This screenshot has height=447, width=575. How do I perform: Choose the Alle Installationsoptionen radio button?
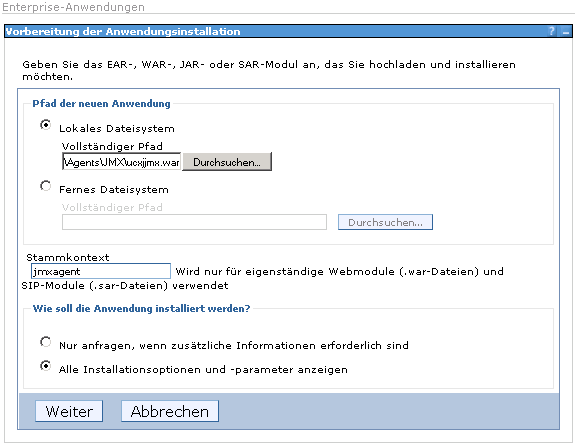click(x=45, y=366)
